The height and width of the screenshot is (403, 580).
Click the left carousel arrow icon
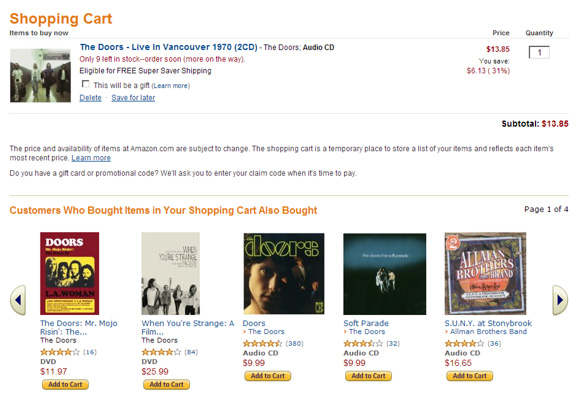[x=18, y=300]
